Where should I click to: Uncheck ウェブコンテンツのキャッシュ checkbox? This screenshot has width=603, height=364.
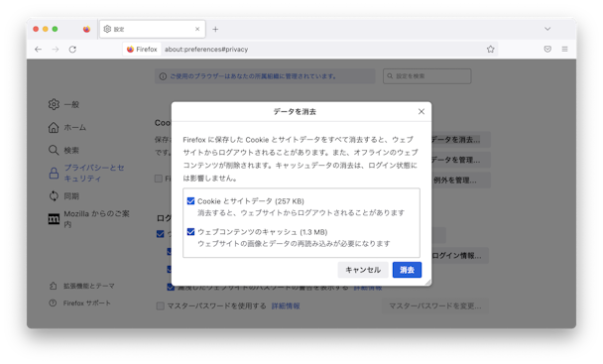pos(190,232)
